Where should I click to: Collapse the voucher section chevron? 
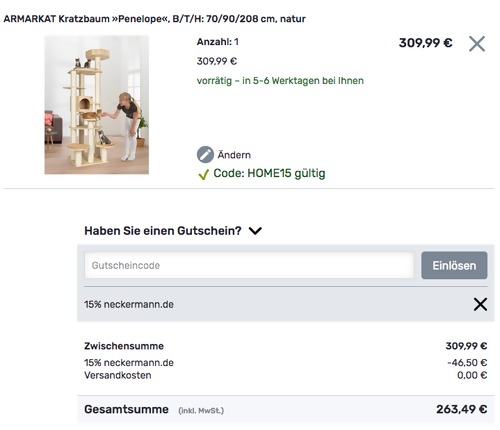click(255, 231)
